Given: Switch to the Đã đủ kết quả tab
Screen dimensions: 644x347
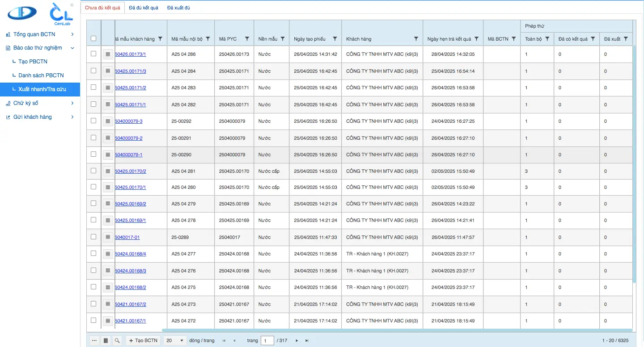Looking at the screenshot, I should tap(144, 8).
